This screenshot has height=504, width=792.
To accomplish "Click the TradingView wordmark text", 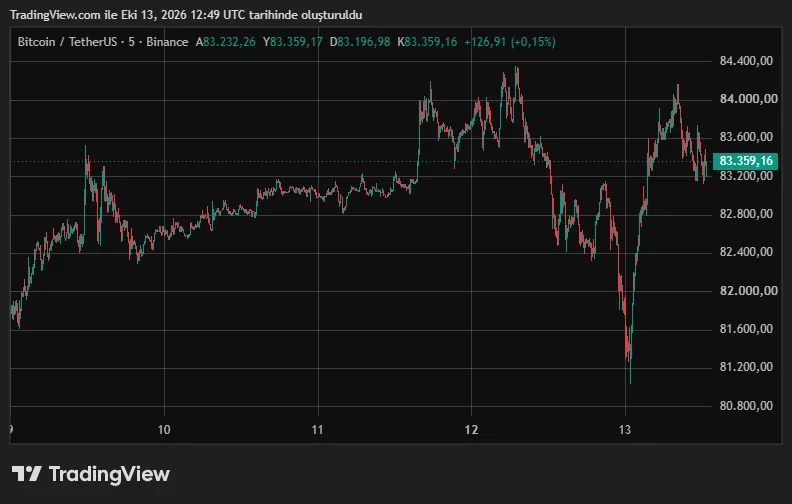I will pos(109,474).
